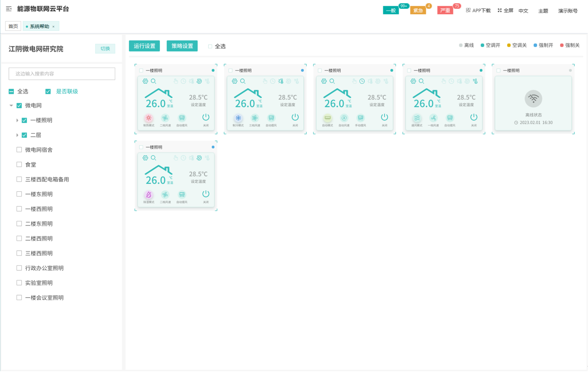588x372 pixels.
Task: Expand the 二层 tree node arrow
Action: point(17,135)
